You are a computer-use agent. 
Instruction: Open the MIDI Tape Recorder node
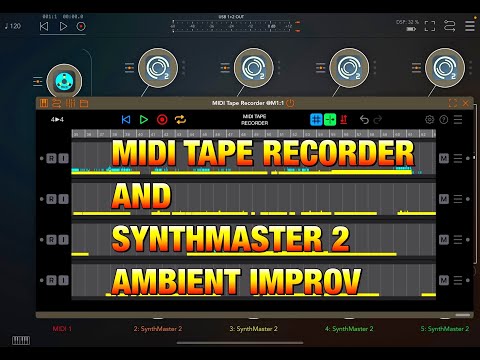[x=64, y=81]
